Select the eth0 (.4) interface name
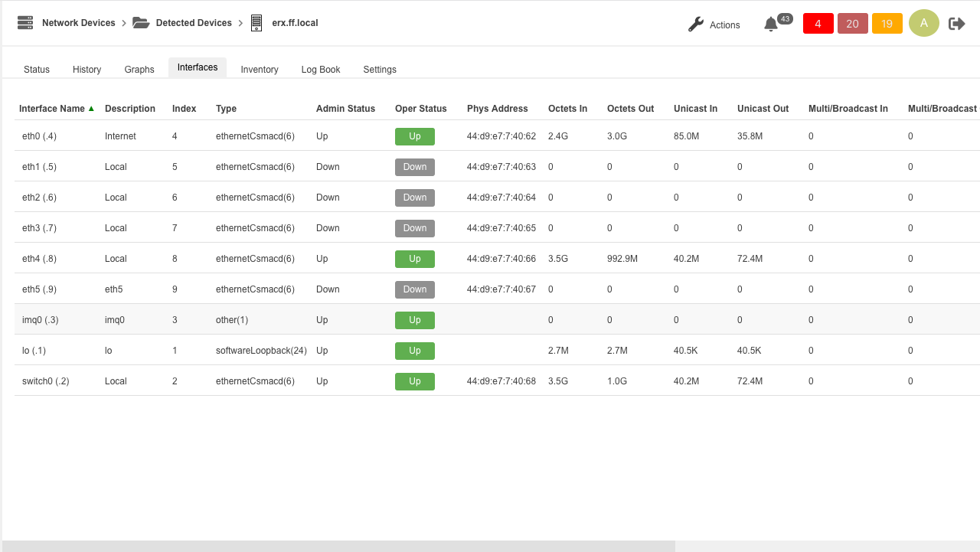This screenshot has width=980, height=552. pos(39,136)
